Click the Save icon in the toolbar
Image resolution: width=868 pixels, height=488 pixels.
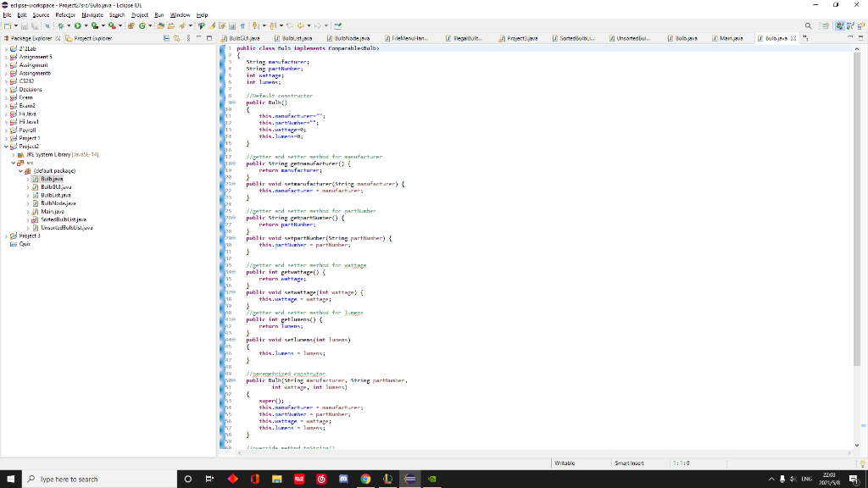[x=24, y=25]
